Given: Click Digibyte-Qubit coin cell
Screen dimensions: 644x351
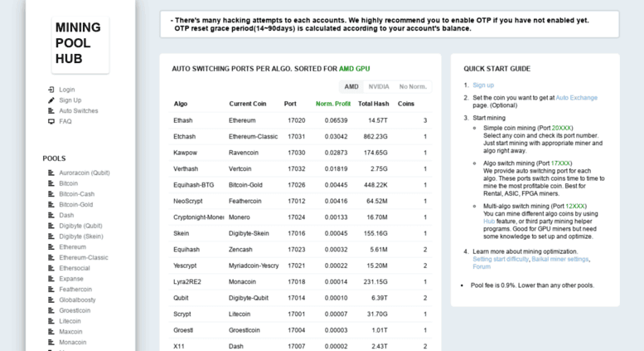Looking at the screenshot, I should tap(249, 298).
